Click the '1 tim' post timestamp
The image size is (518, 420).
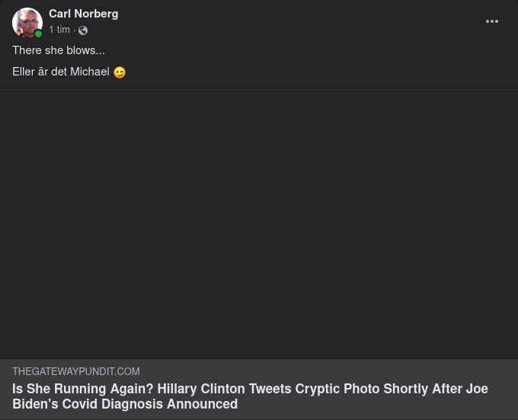coord(59,30)
